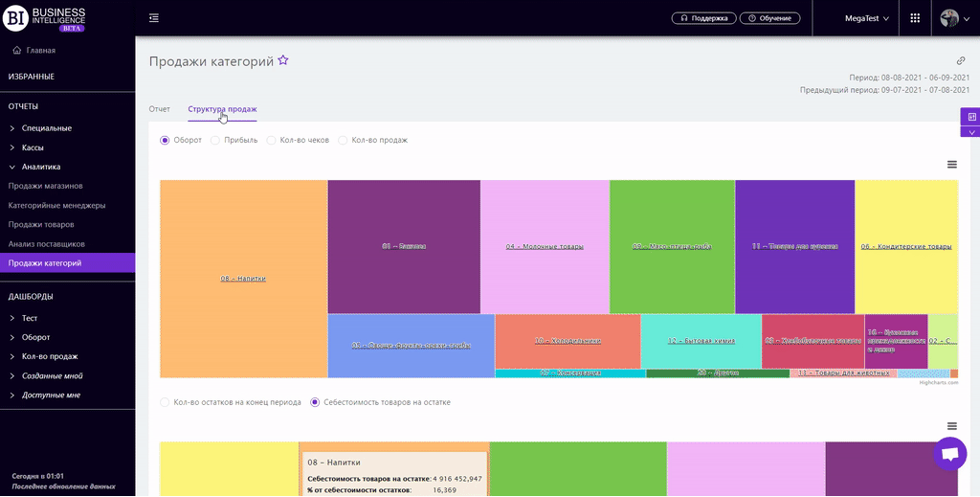The image size is (980, 497).
Task: Open the user profile avatar
Action: click(949, 18)
